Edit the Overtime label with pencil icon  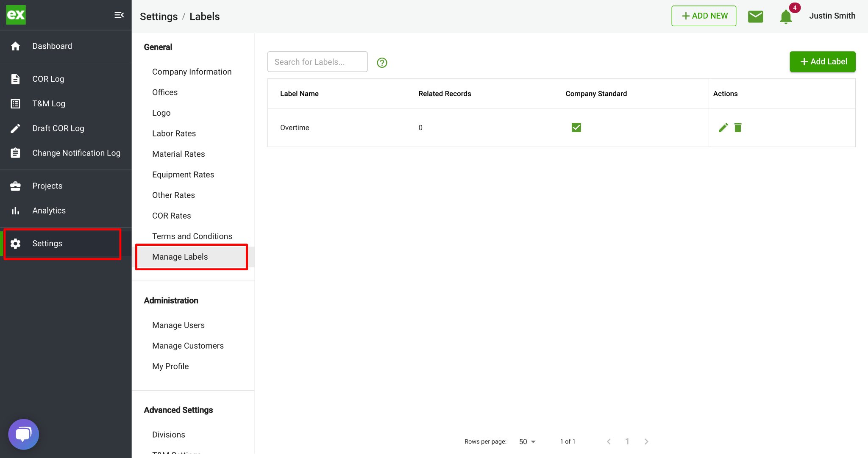point(723,128)
